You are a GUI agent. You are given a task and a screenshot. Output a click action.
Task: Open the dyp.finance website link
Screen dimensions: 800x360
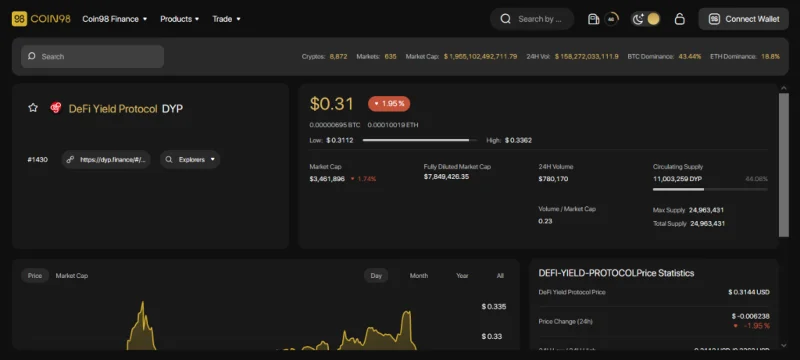(106, 160)
